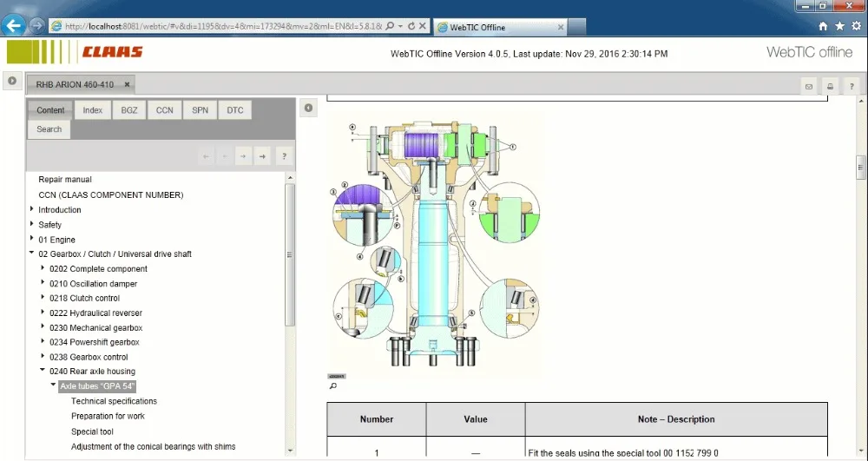Expand the Safety tree node

point(31,224)
